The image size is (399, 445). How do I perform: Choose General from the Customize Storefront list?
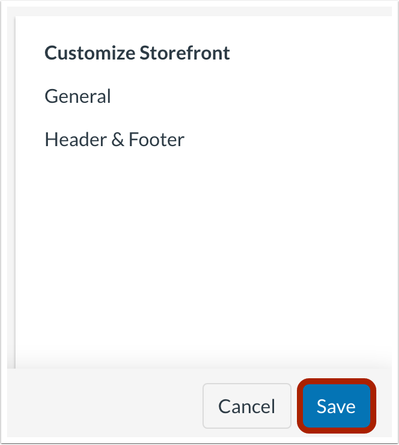[x=78, y=97]
